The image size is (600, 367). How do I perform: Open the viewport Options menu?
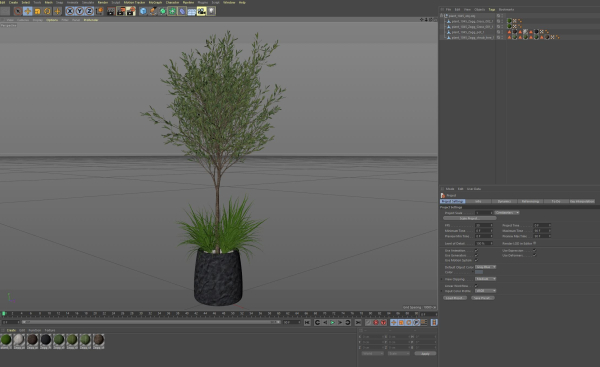[x=52, y=20]
